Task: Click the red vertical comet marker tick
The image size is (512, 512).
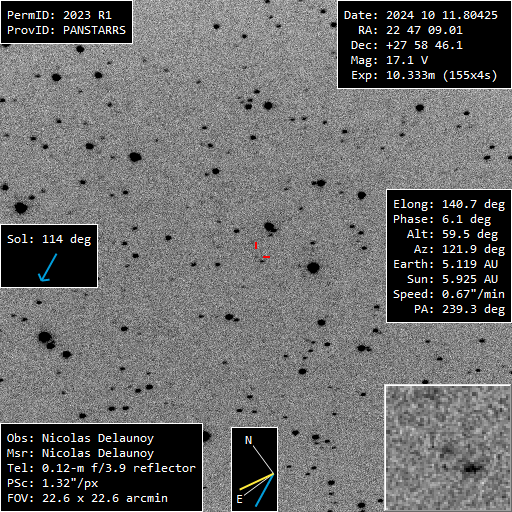Action: tap(256, 245)
